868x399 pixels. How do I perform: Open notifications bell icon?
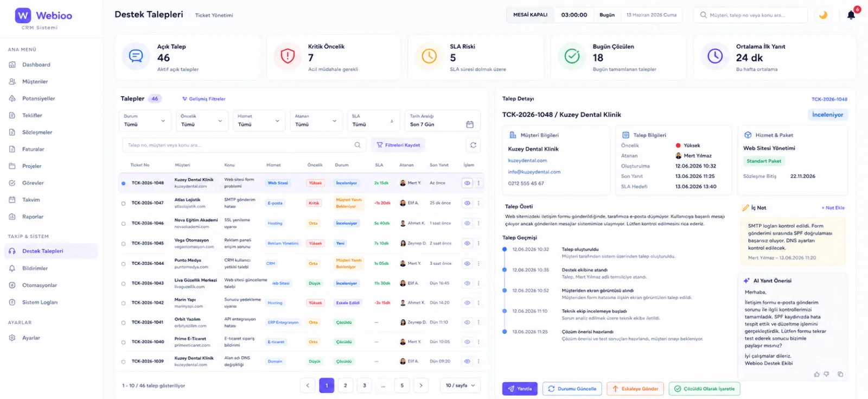pos(851,15)
